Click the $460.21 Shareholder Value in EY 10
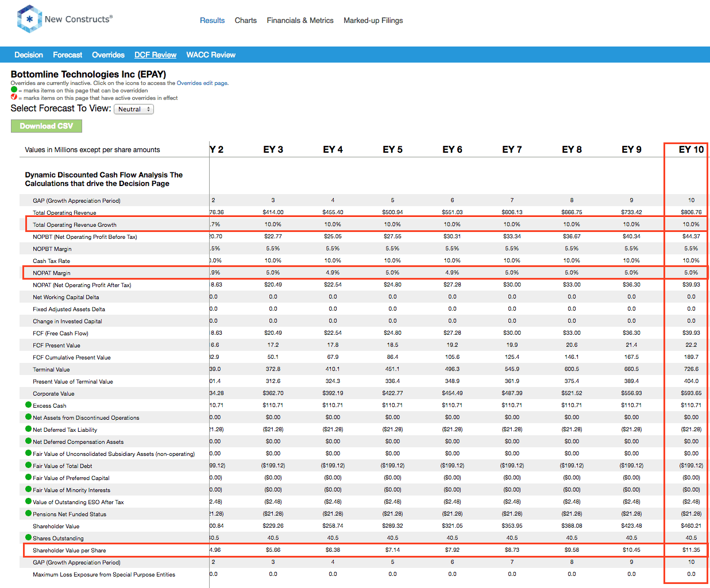The width and height of the screenshot is (710, 588). pos(691,526)
